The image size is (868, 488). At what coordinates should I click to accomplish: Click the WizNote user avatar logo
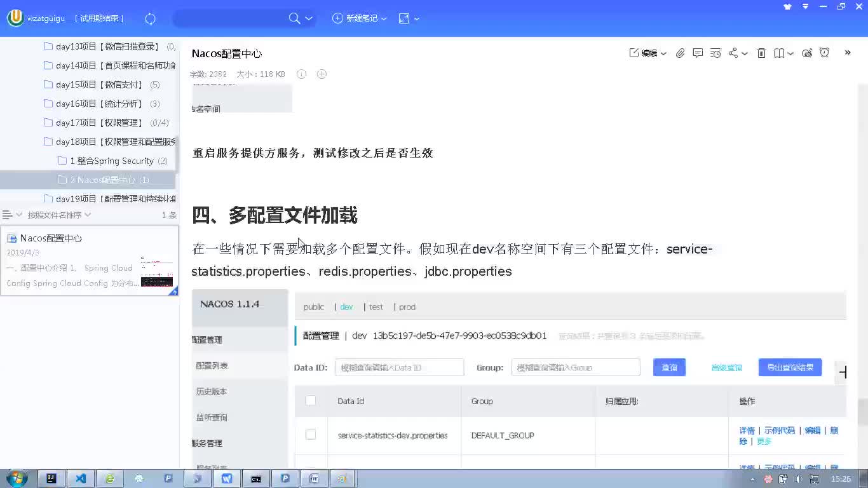point(15,18)
